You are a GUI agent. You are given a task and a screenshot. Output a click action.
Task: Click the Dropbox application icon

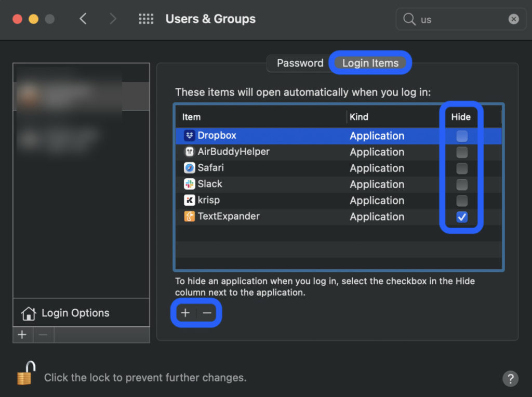point(189,136)
